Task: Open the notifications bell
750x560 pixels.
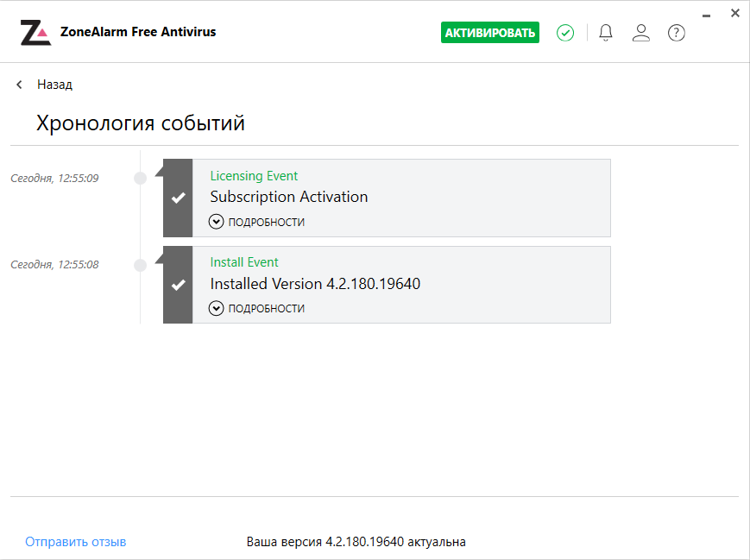Action: [606, 33]
